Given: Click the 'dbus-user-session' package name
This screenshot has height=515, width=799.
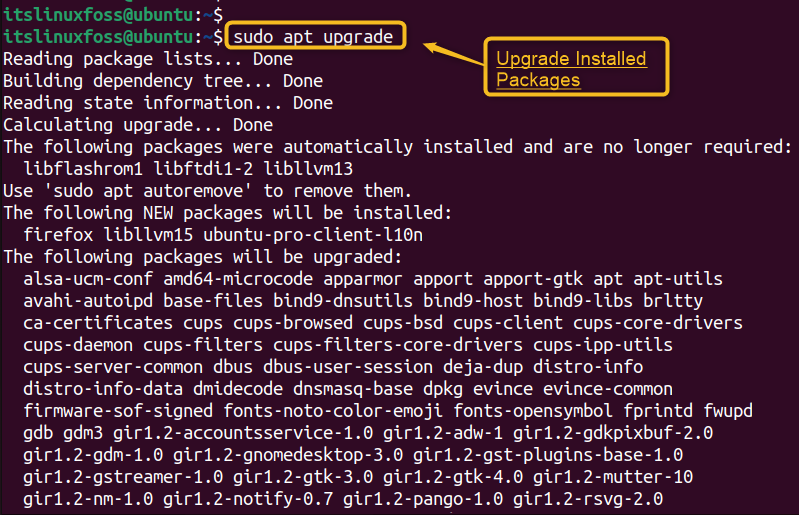Looking at the screenshot, I should (348, 367).
